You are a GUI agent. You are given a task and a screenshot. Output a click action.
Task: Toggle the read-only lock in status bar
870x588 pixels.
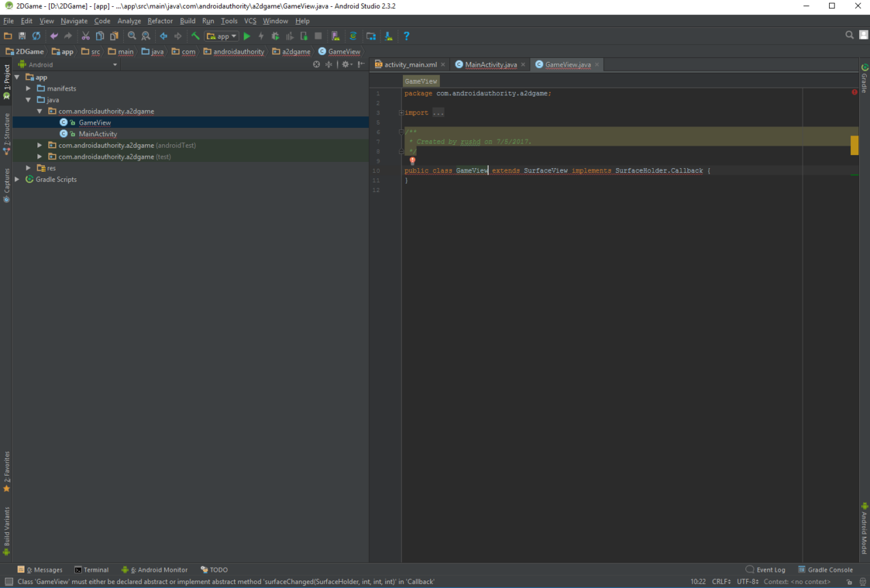tap(848, 582)
